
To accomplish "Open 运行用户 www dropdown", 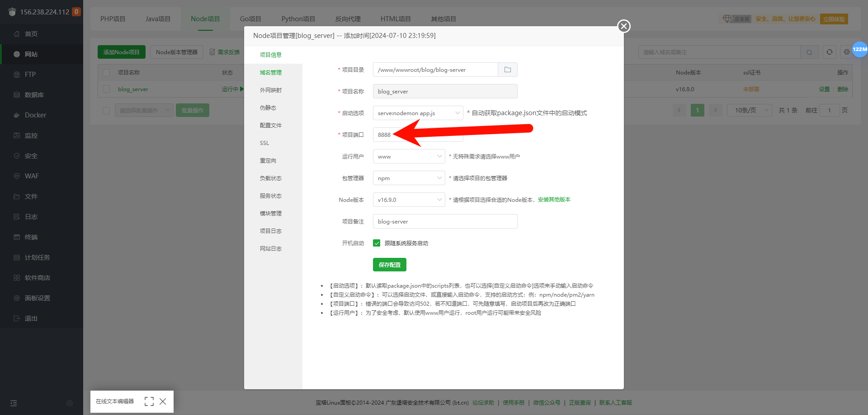I will (409, 156).
